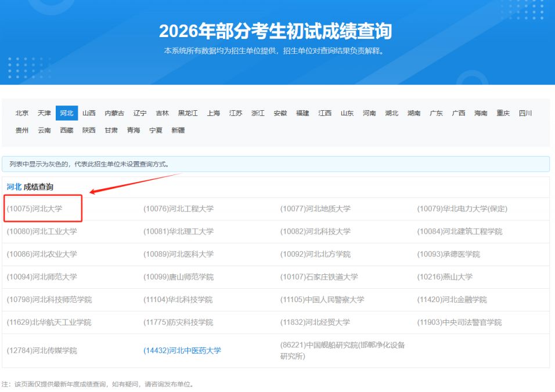Viewport: 555px width, 392px height.
Task: Select the 陕西 province tab
Action: (89, 130)
